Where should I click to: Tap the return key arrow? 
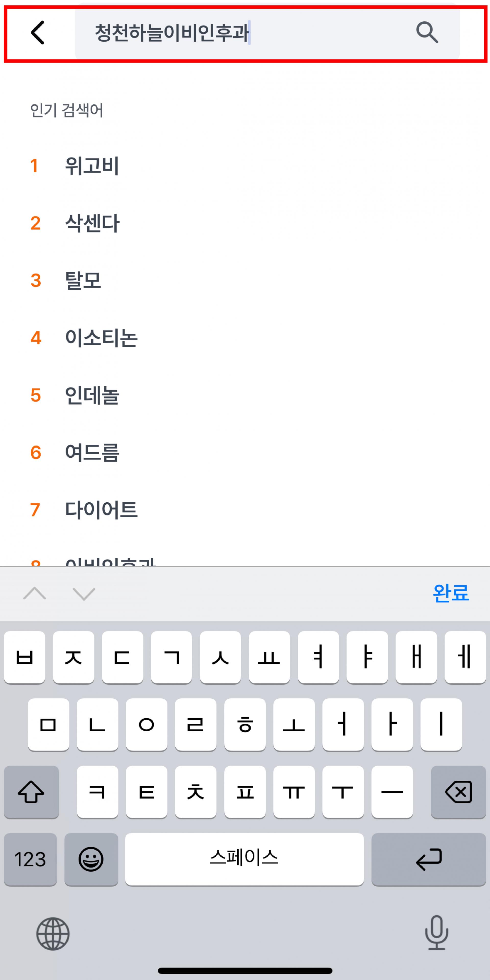428,860
